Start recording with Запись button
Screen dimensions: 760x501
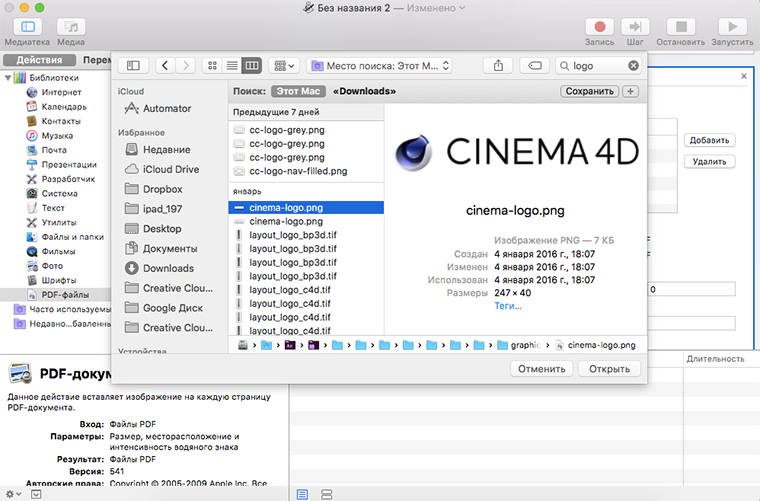tap(600, 27)
